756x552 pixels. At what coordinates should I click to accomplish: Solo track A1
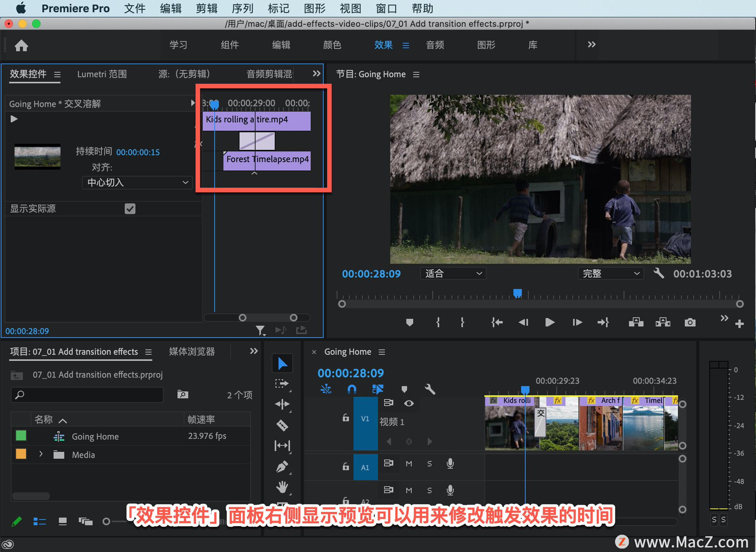[x=430, y=464]
